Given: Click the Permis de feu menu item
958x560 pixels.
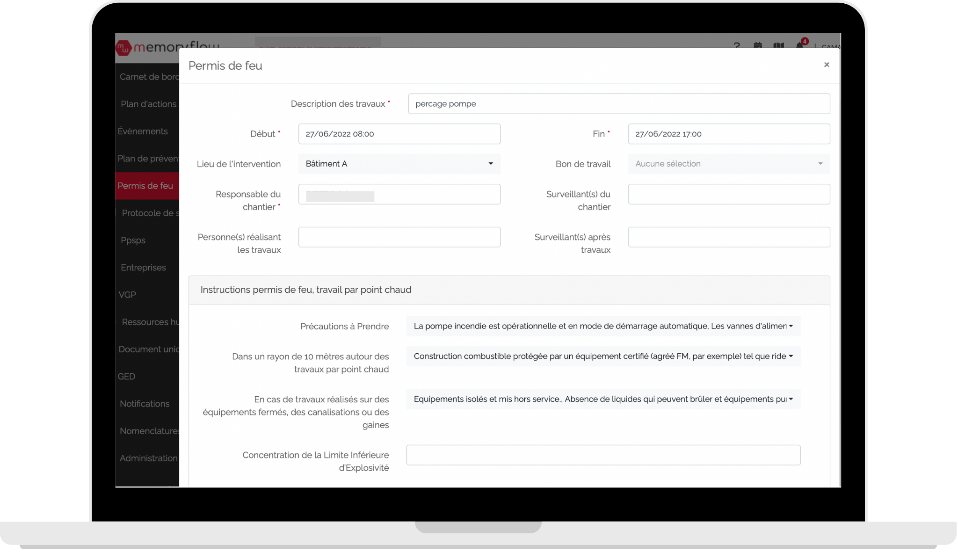Looking at the screenshot, I should point(145,185).
